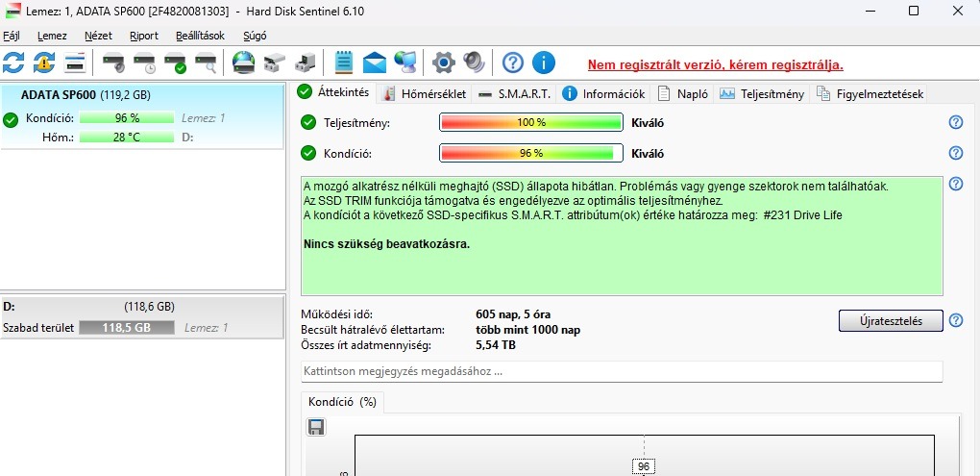Click the Nincs szükség beavatkozásra text
Screen dimensions: 980x476
(387, 244)
